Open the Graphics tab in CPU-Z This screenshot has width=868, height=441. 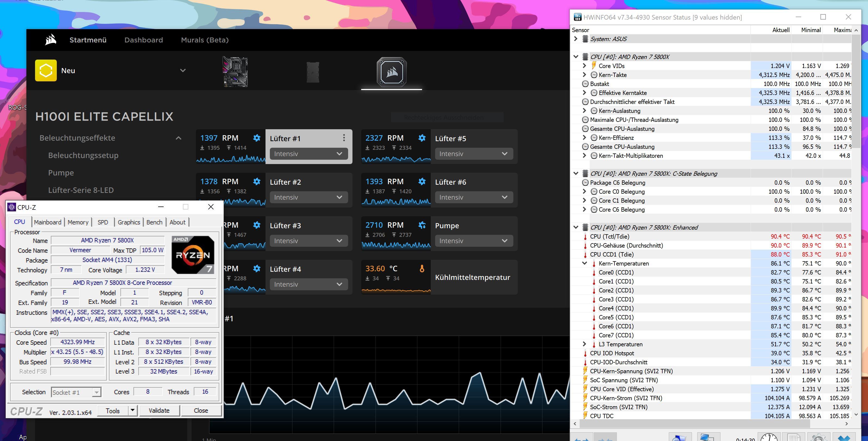pos(129,222)
